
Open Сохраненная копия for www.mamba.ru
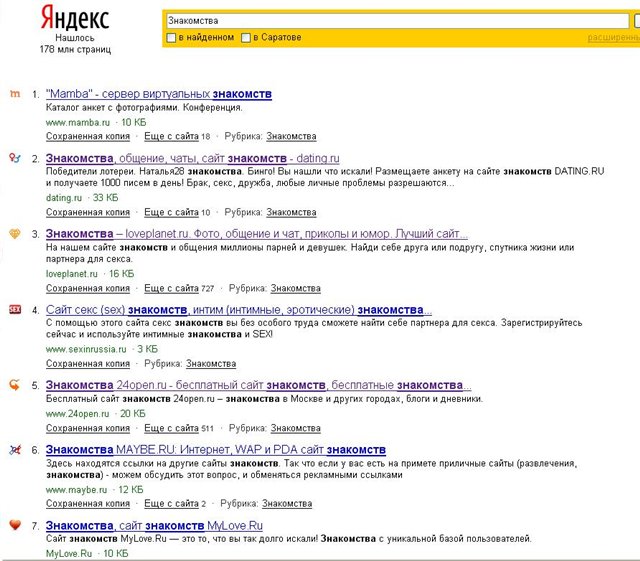pos(88,136)
